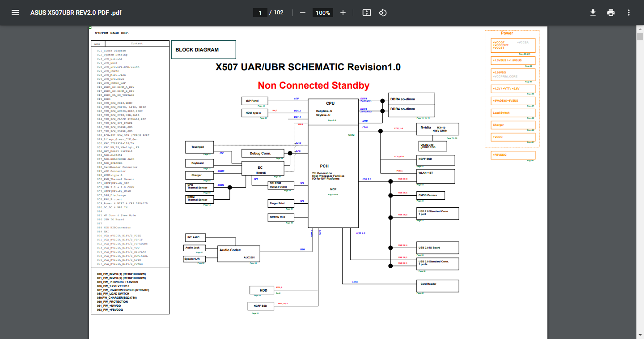Download the PDF file
This screenshot has height=339, width=644.
click(593, 13)
